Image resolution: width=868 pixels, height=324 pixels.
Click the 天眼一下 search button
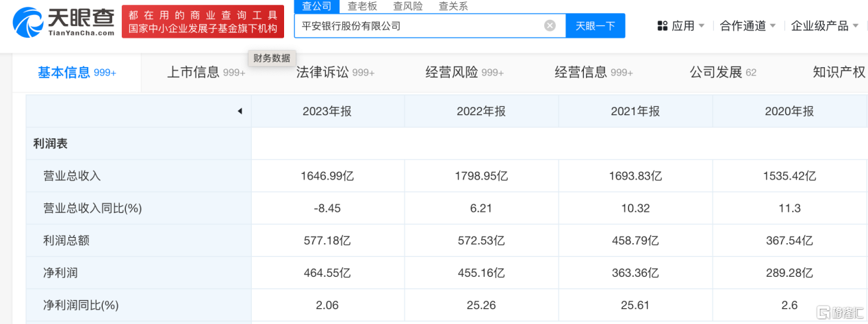[596, 26]
